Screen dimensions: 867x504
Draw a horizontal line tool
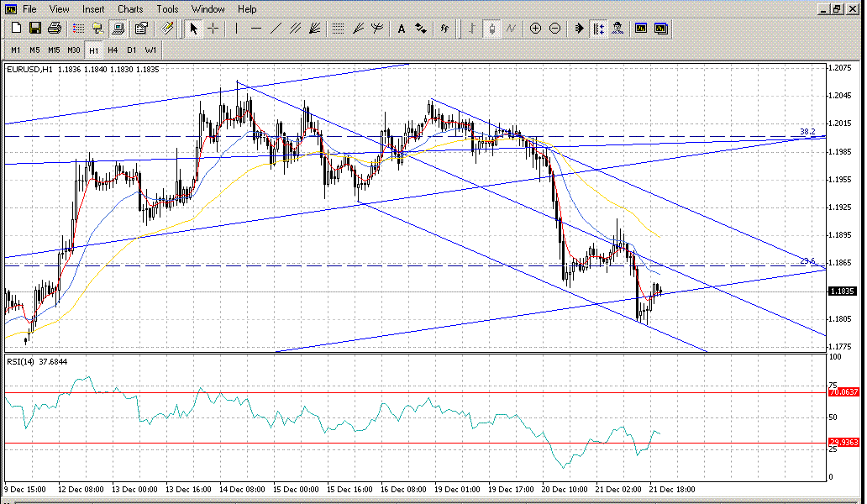click(x=255, y=29)
